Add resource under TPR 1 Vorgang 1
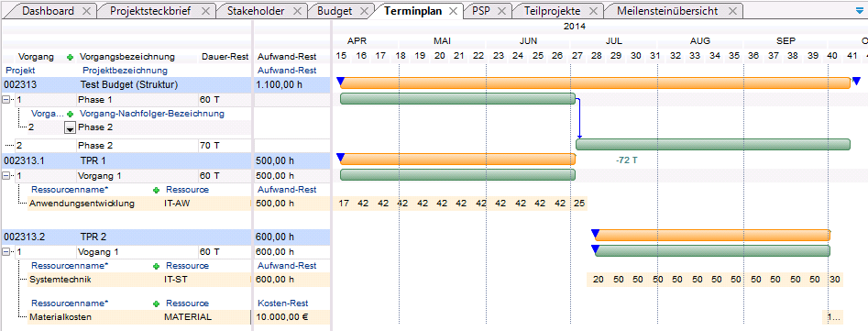Image resolution: width=868 pixels, height=331 pixels. pos(156,190)
